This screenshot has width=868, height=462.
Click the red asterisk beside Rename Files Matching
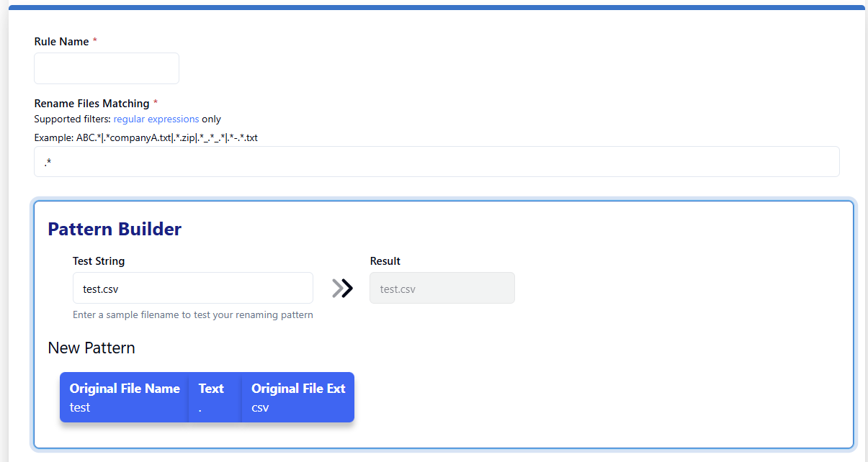pyautogui.click(x=156, y=103)
